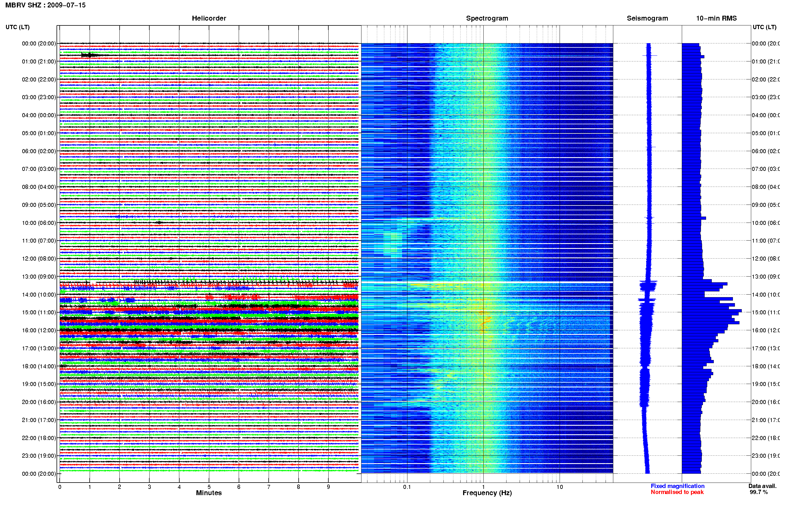Select the Spectrogram panel heading
Image resolution: width=812 pixels, height=508 pixels.
click(487, 18)
